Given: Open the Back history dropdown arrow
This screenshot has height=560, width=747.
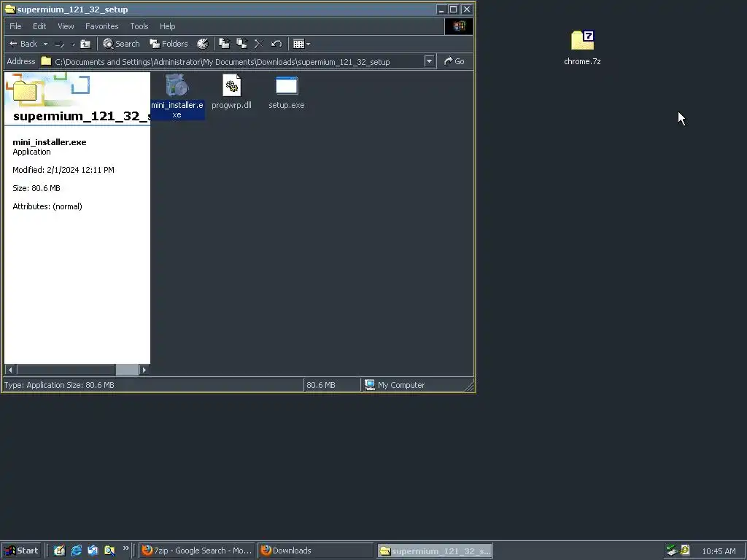Looking at the screenshot, I should tap(45, 44).
